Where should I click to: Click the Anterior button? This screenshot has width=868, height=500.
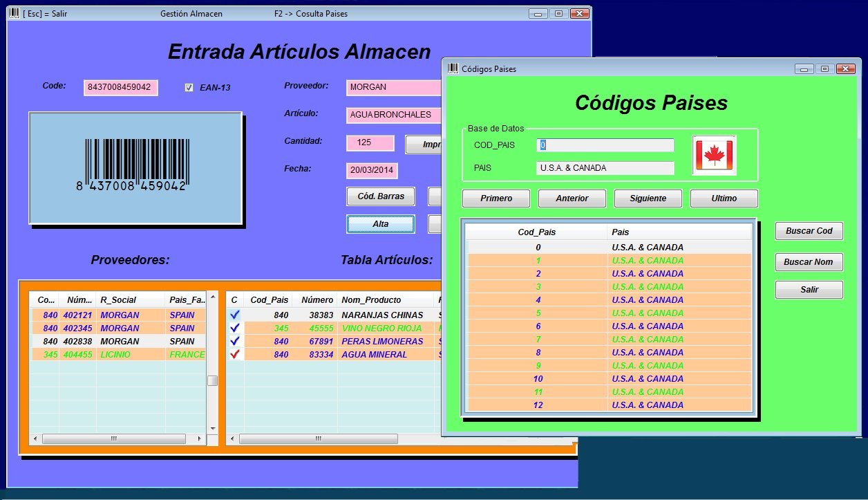coord(572,198)
